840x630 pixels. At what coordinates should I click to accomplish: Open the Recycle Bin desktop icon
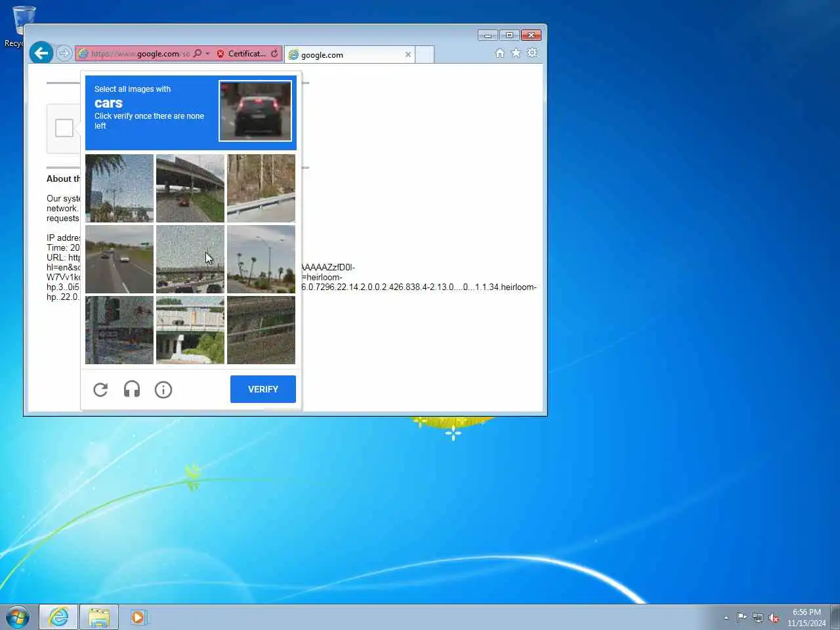[x=24, y=26]
